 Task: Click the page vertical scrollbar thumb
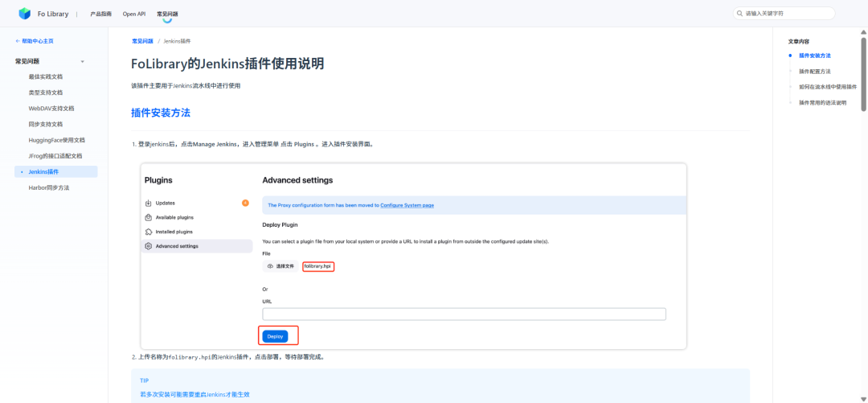coord(863,74)
